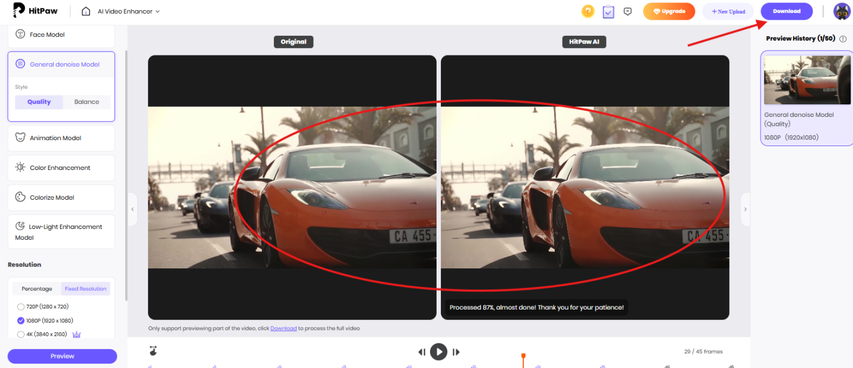Screen dimensions: 853x368
Task: Select 1080P (1920 x 1080) radio
Action: (21, 321)
